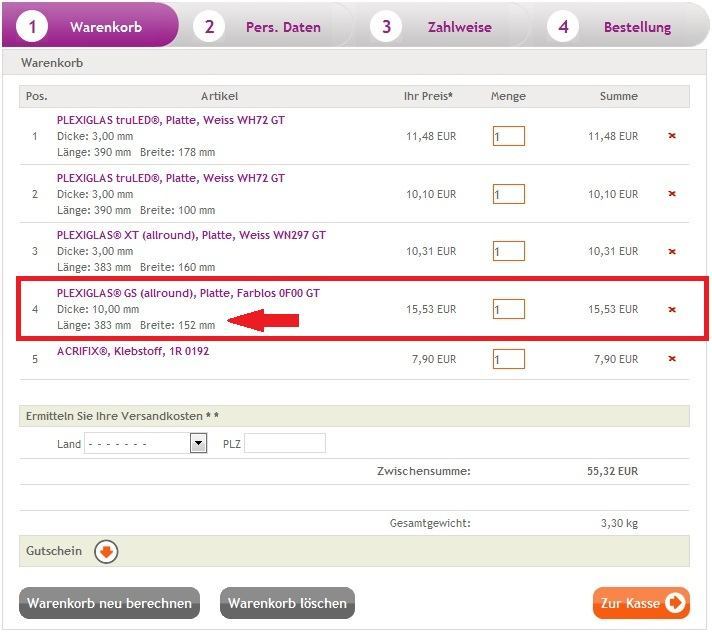Edit quantity for PLEXIGLAS XT item

click(509, 251)
